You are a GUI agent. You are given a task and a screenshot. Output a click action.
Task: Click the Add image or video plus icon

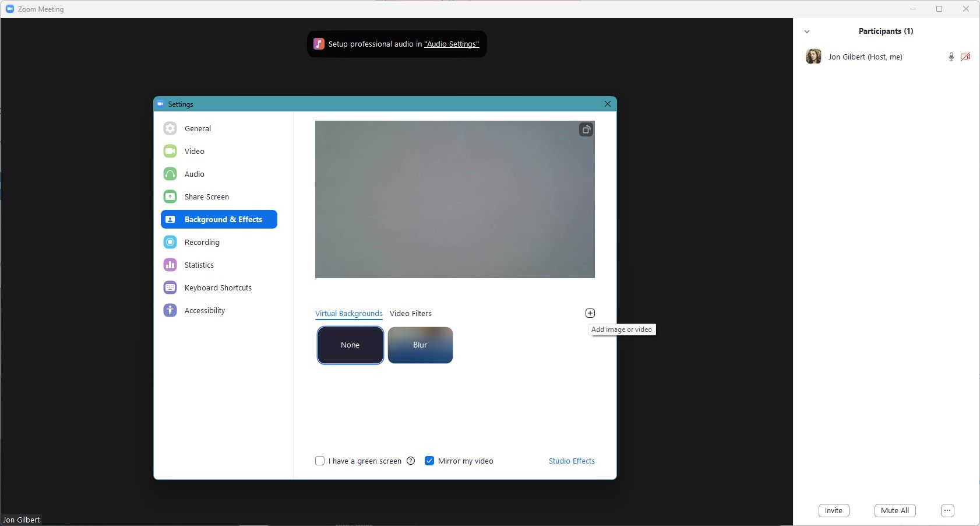pos(589,313)
